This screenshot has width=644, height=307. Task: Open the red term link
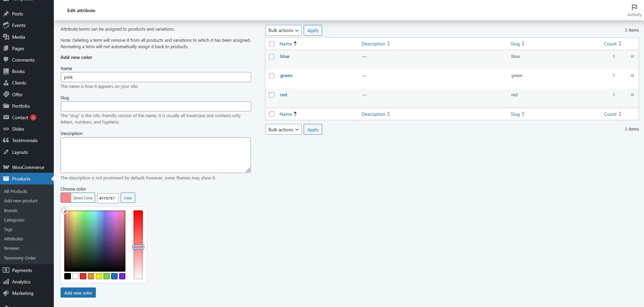pyautogui.click(x=283, y=95)
